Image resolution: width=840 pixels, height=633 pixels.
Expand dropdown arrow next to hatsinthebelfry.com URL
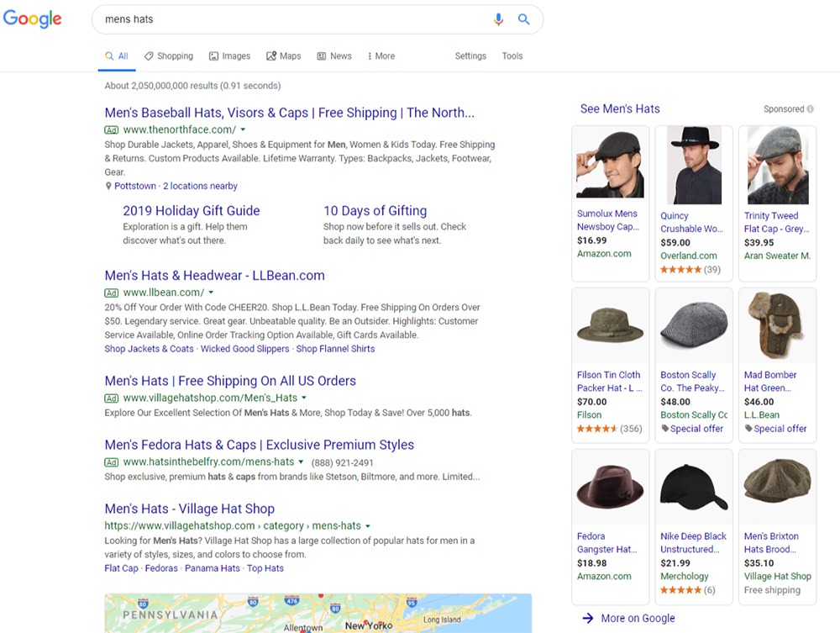[301, 462]
